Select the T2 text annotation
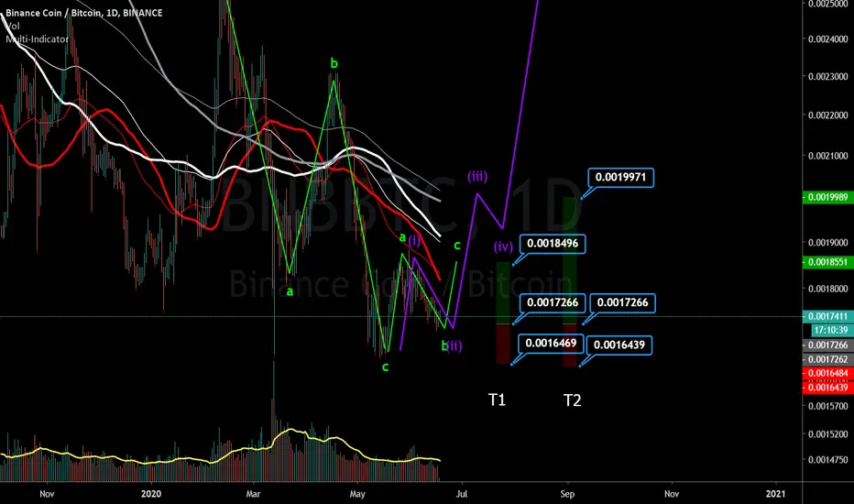Screen dimensions: 854x504 (572, 400)
